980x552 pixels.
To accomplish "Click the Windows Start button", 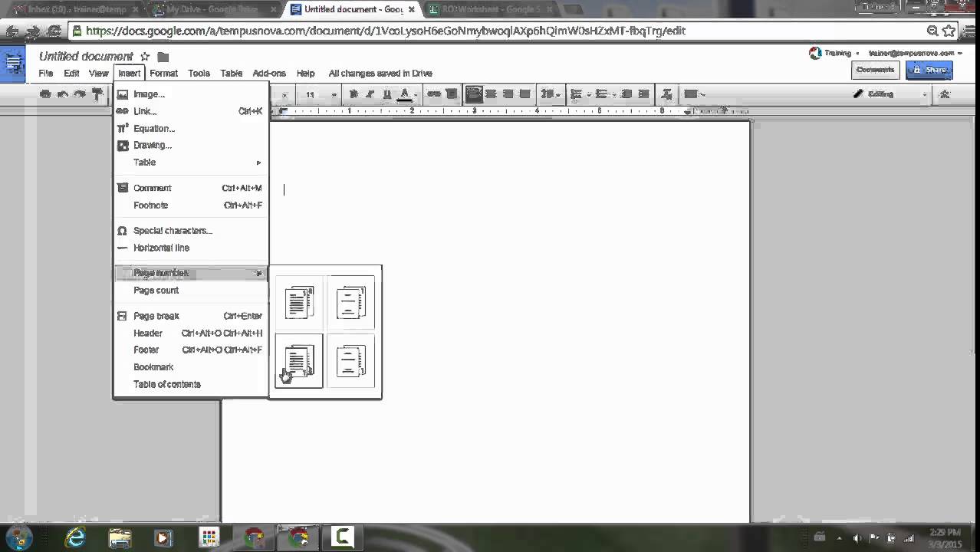I will pyautogui.click(x=18, y=537).
